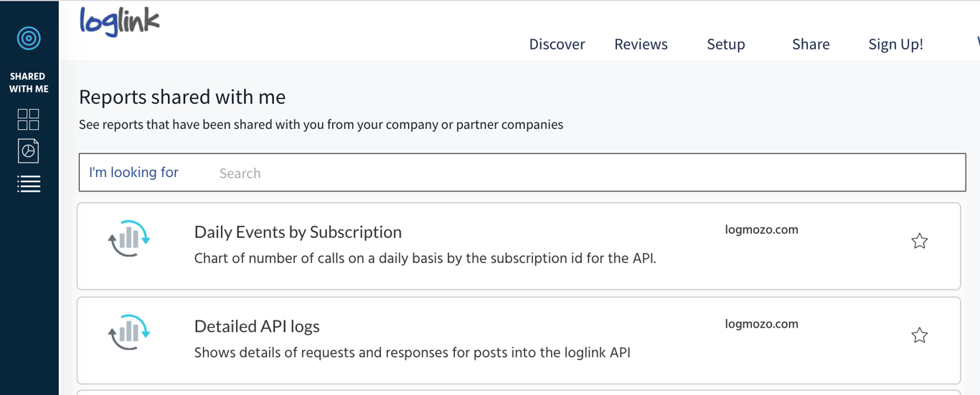Click the Sign Up! link
The image size is (980, 395).
point(895,44)
